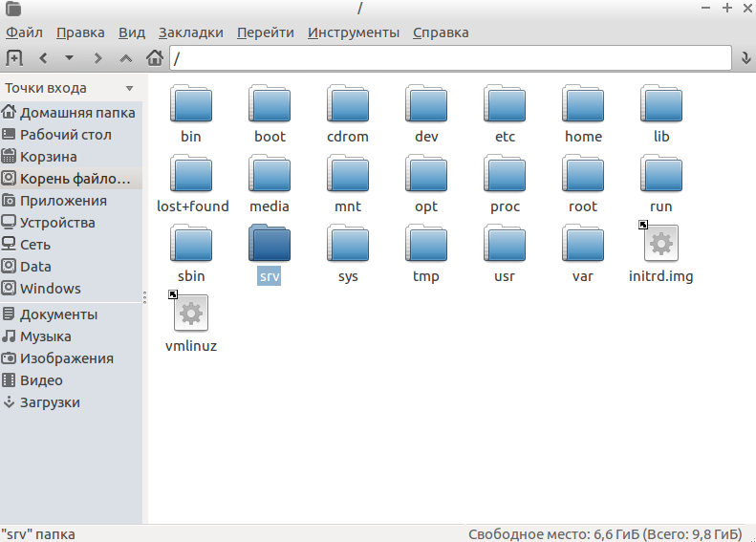This screenshot has width=756, height=542.
Task: Open a new tab with toolbar icon
Action: click(14, 58)
